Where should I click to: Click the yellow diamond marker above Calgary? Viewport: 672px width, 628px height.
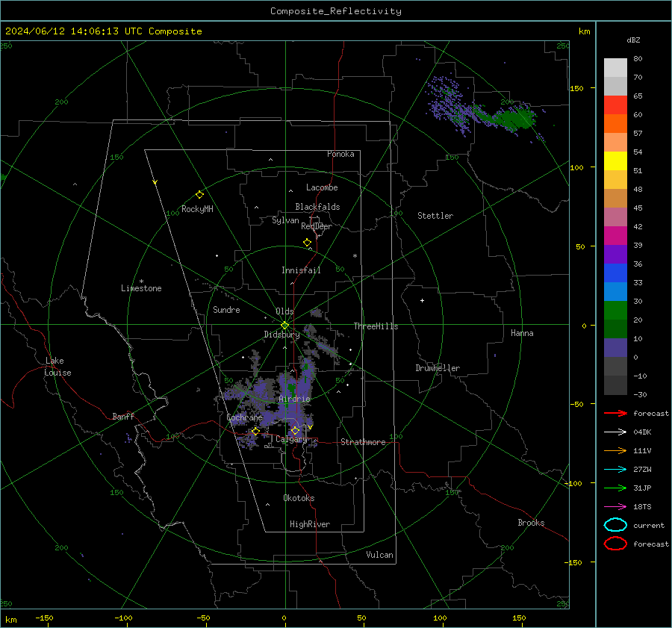[295, 430]
